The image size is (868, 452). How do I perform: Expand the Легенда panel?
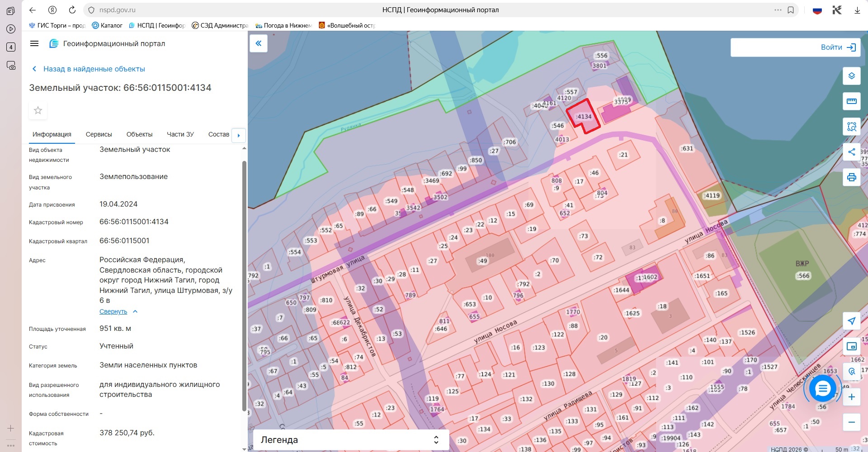tap(350, 440)
